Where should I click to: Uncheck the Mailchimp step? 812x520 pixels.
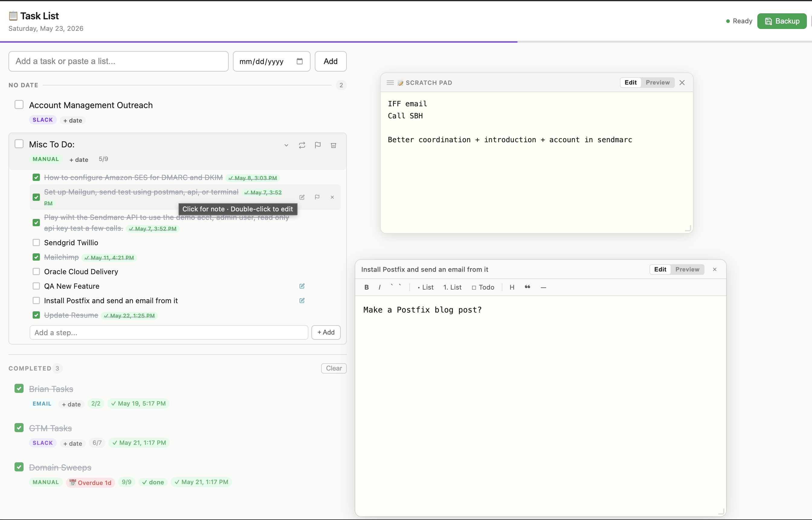(x=36, y=257)
